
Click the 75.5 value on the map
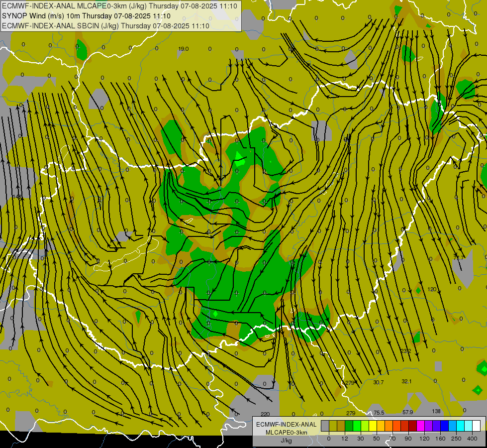379,413
